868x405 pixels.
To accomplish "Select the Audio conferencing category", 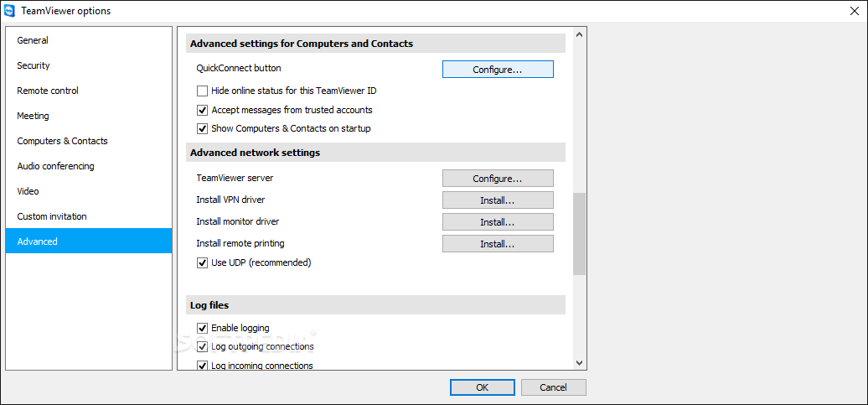I will point(89,166).
